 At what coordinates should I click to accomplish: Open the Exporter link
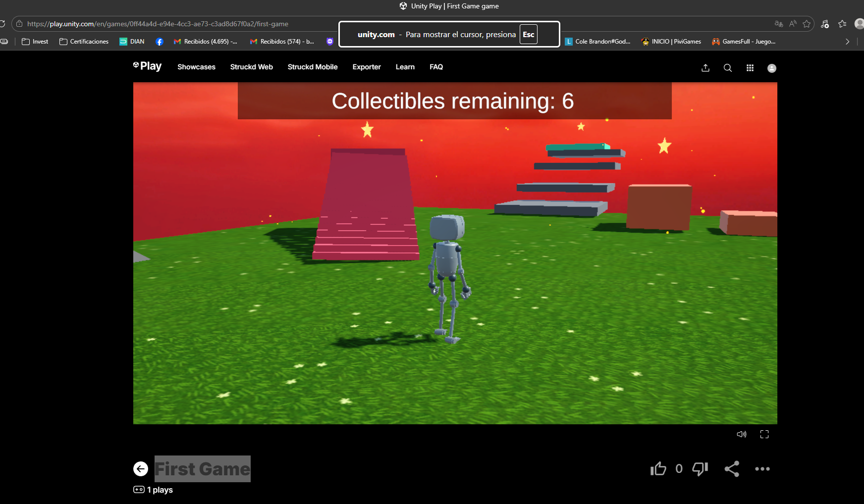[x=367, y=67]
